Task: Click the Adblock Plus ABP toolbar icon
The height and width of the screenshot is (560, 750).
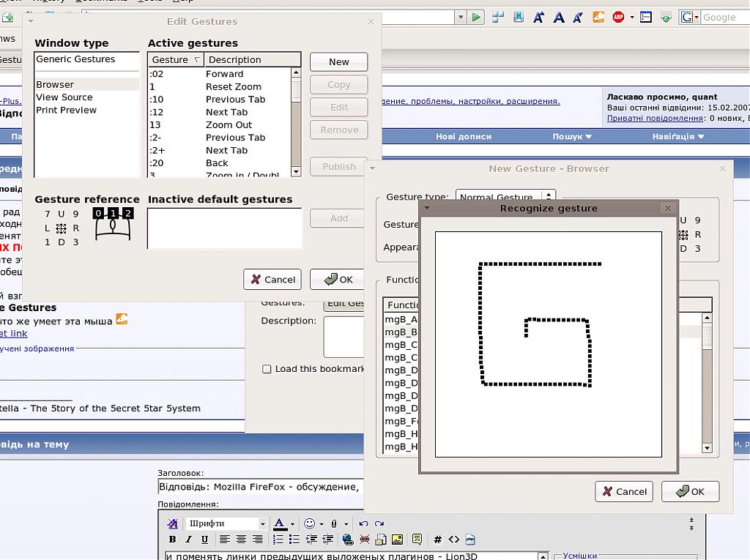Action: tap(617, 17)
